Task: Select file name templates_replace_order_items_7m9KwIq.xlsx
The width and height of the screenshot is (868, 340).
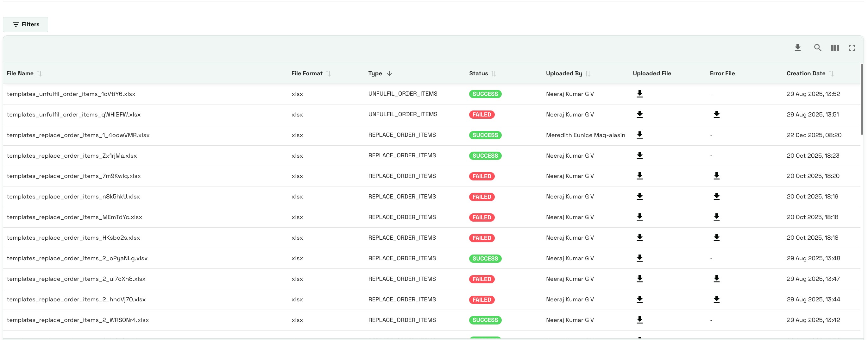Action: pyautogui.click(x=74, y=176)
